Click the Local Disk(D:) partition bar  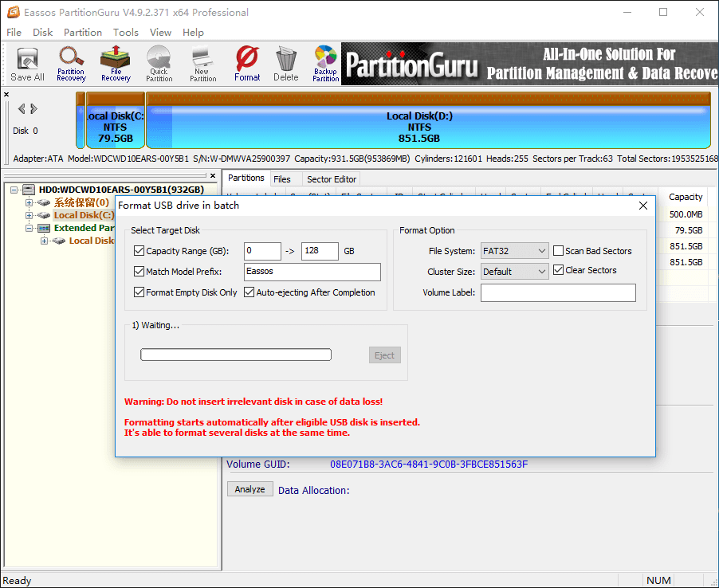point(428,120)
